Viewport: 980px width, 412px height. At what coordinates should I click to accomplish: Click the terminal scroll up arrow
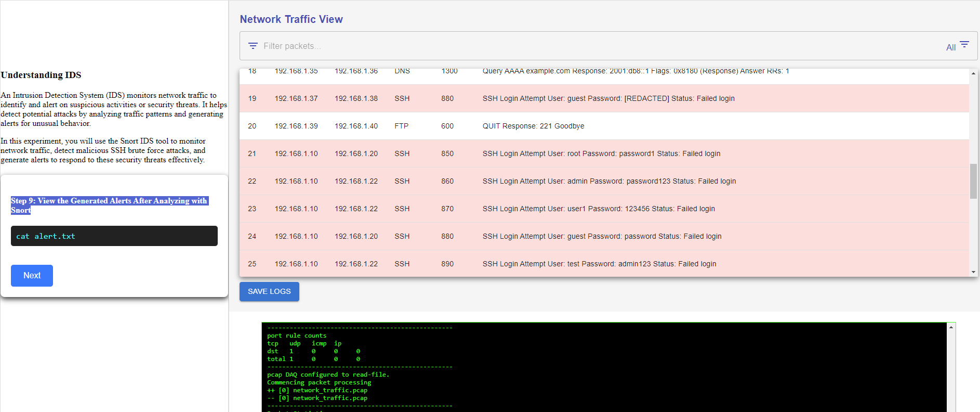[x=951, y=327]
